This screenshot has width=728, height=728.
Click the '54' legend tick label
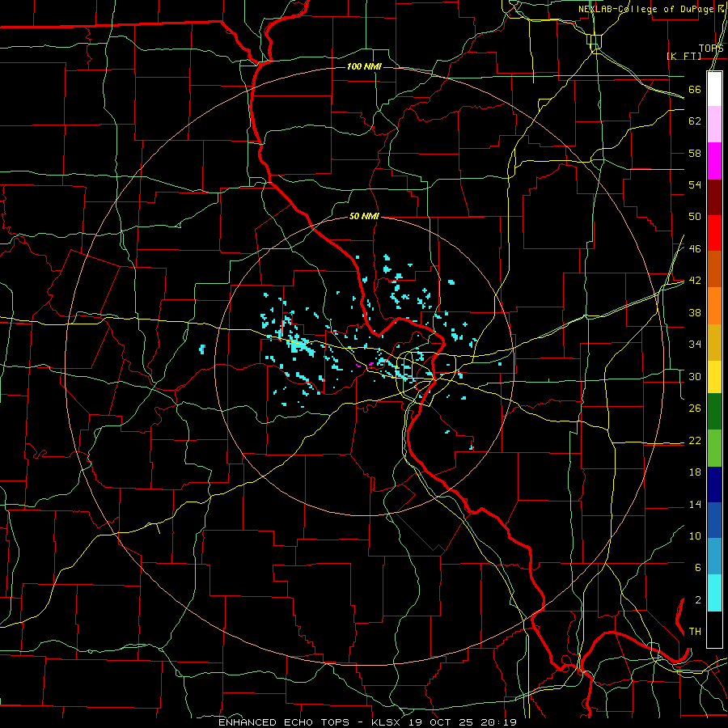(x=695, y=184)
